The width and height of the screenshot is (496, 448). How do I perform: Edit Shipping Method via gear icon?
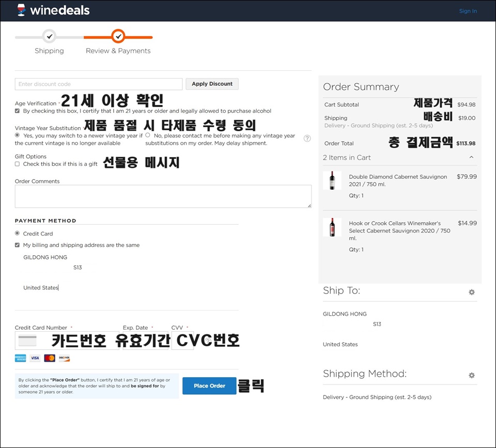click(x=472, y=375)
